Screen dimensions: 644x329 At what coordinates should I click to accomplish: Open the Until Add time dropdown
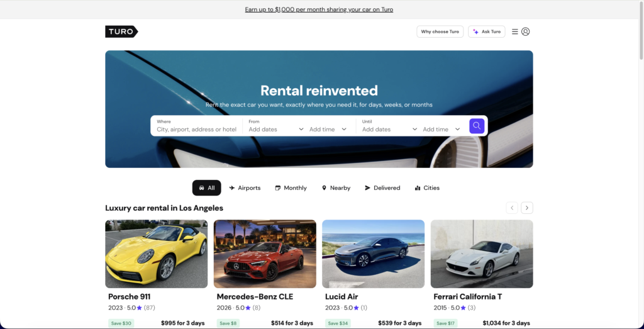coord(441,129)
